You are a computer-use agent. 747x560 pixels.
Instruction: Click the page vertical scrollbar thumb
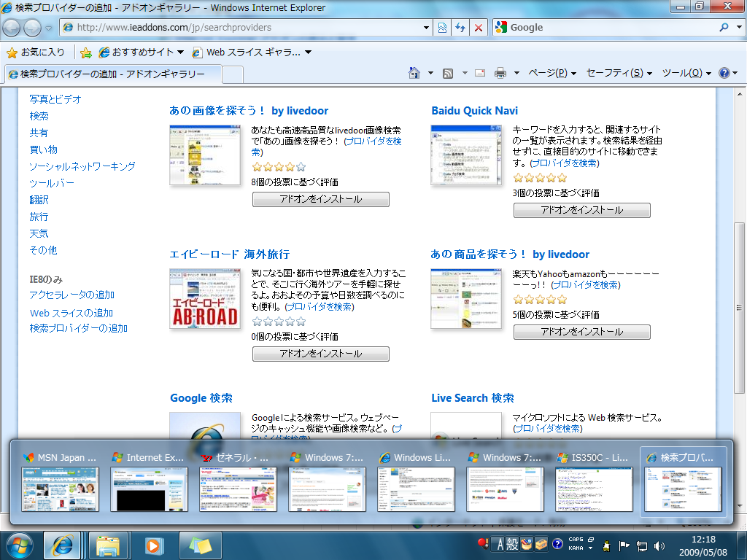tap(740, 307)
